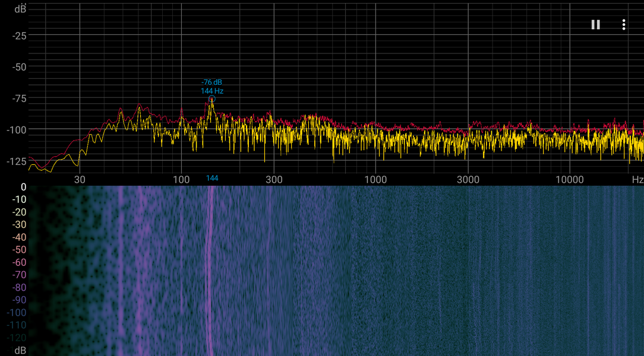The height and width of the screenshot is (356, 644).
Task: Click the 'dB' unit label at top left
Action: 20,9
